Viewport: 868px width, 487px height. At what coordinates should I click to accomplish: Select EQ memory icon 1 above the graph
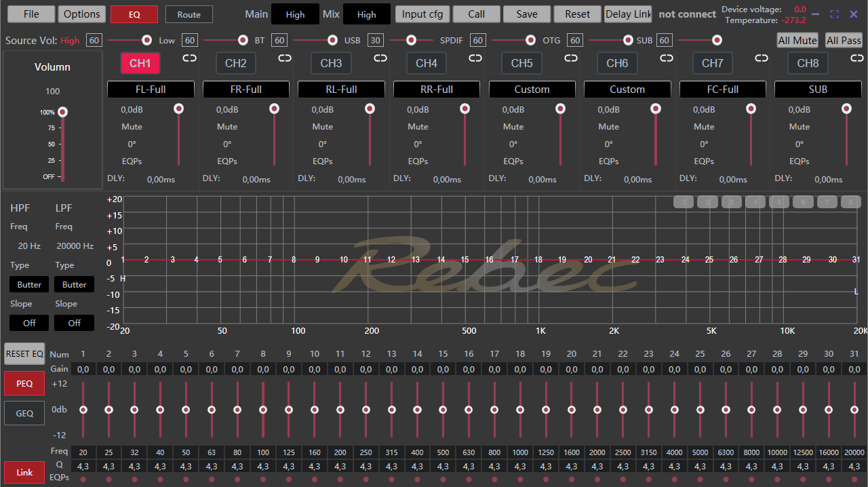click(x=684, y=201)
